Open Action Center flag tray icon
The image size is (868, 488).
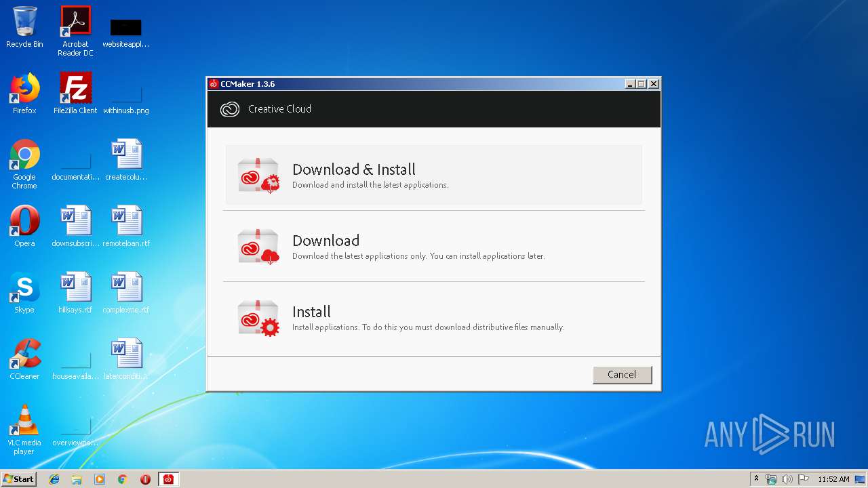coord(803,479)
